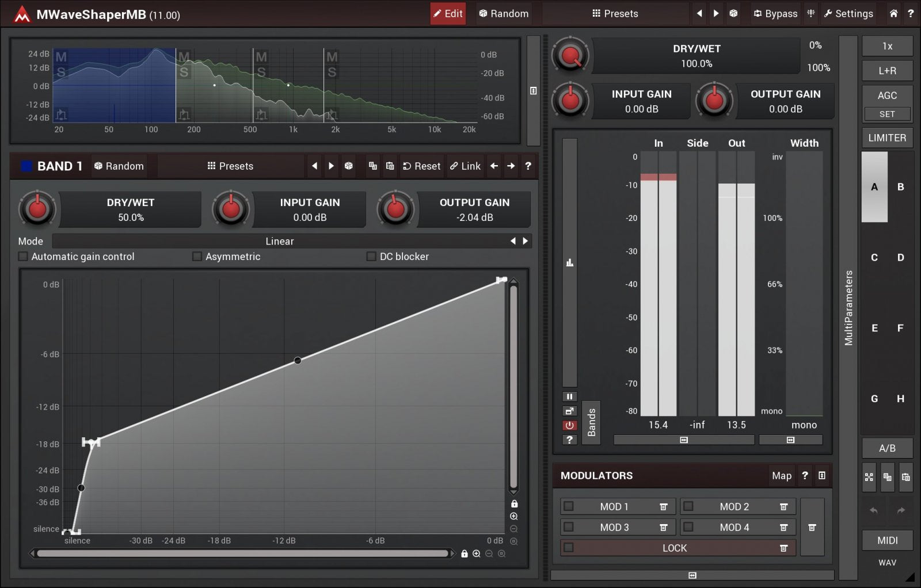Pause the level meters

pos(569,396)
